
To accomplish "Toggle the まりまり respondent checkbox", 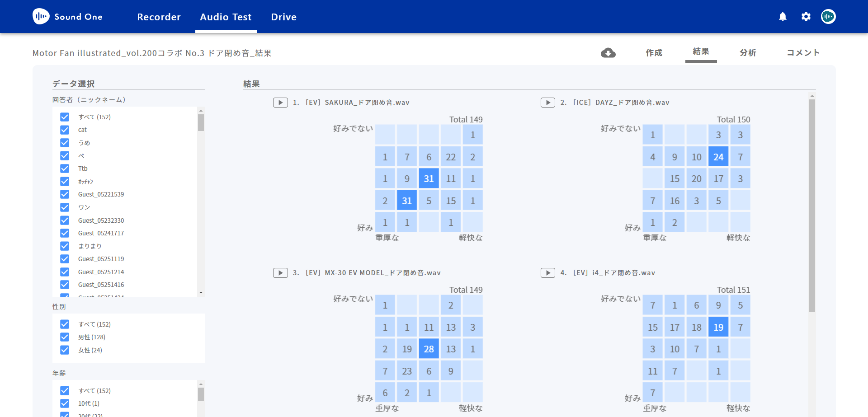I will click(65, 246).
